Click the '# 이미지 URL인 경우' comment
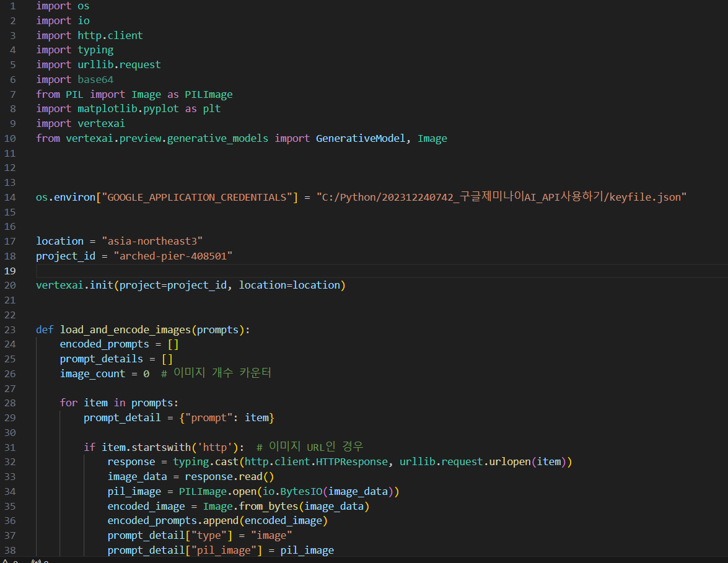 310,447
